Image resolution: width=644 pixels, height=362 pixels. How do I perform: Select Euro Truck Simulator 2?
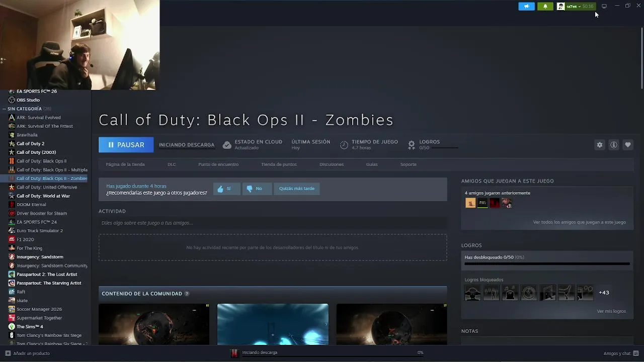coord(40,231)
